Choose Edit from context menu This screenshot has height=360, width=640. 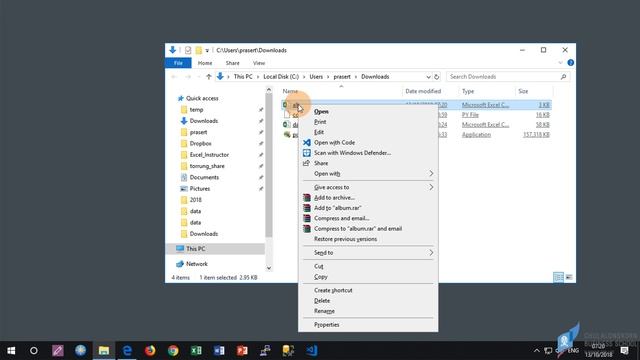pos(319,132)
